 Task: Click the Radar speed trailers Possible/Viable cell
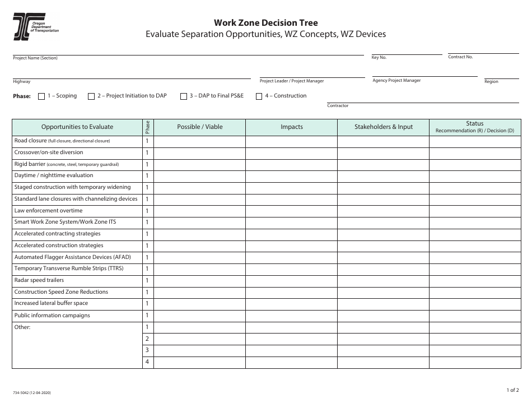[x=199, y=280]
